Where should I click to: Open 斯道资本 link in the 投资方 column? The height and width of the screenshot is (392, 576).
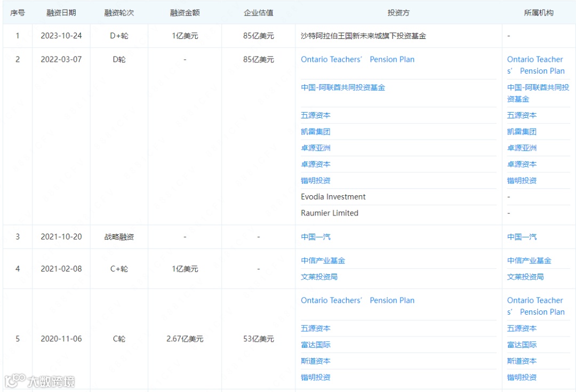(316, 361)
